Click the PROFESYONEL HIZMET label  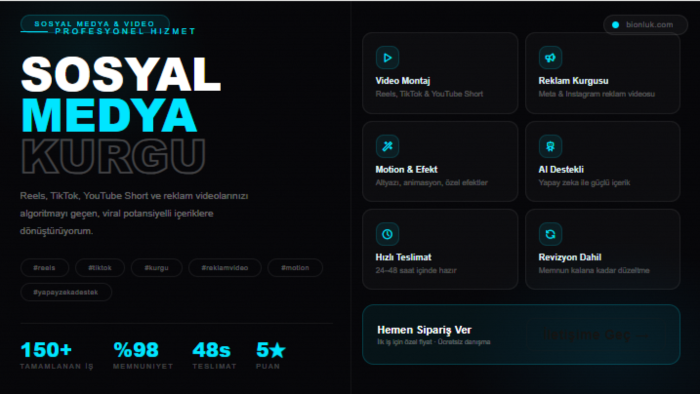[125, 32]
